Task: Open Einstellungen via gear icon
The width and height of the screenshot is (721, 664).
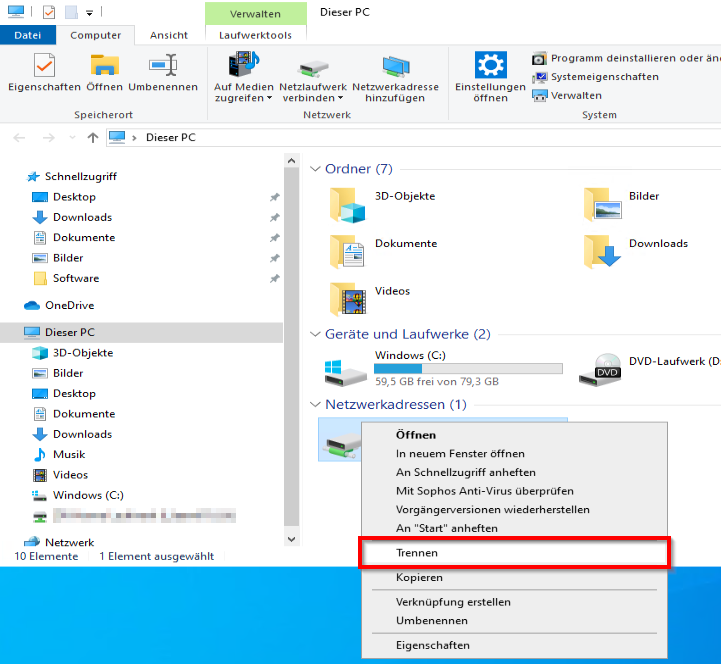Action: tap(490, 66)
